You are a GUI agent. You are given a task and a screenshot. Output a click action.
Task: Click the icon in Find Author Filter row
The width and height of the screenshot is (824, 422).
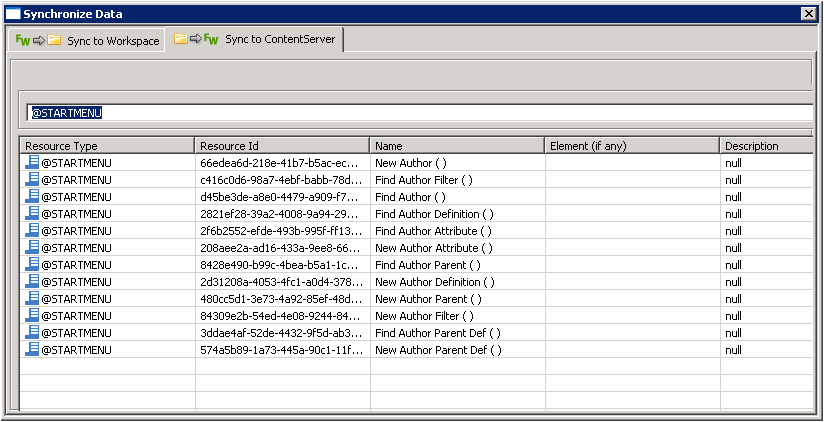click(x=32, y=179)
